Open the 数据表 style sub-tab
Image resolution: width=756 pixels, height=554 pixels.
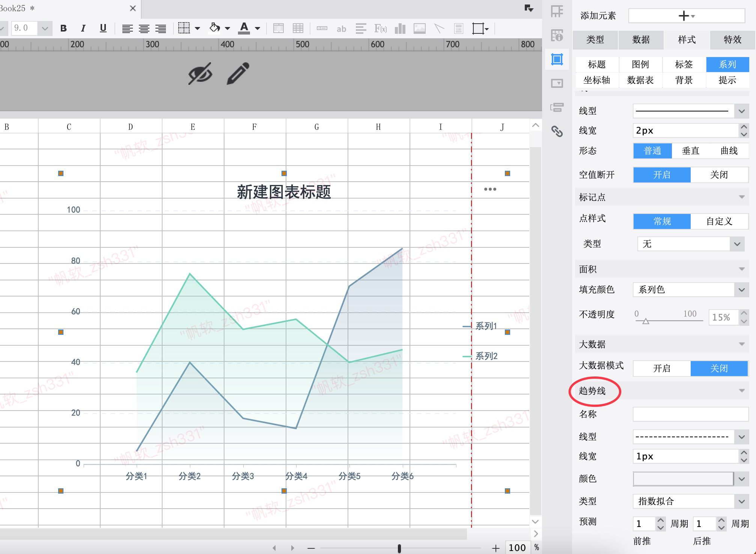point(640,80)
